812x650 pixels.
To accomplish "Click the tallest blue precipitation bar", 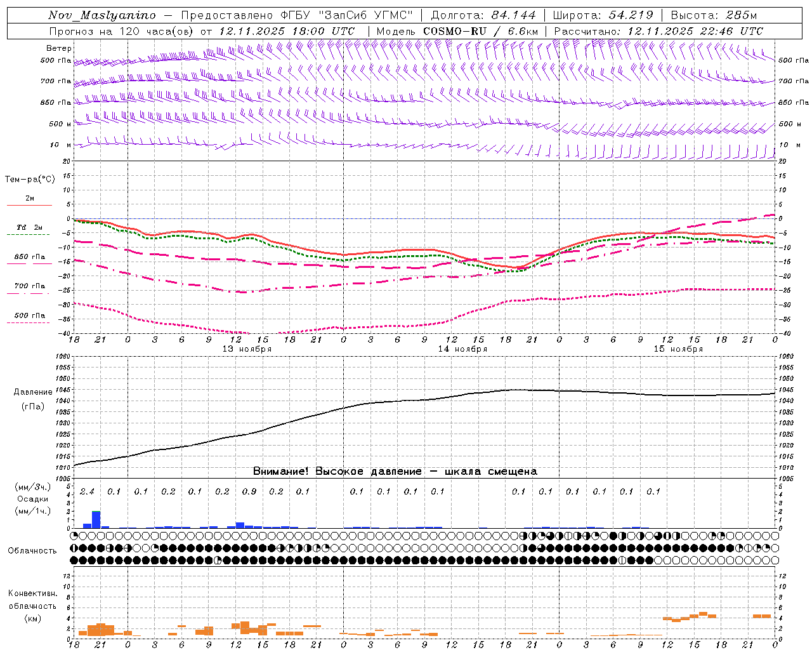I will click(96, 519).
